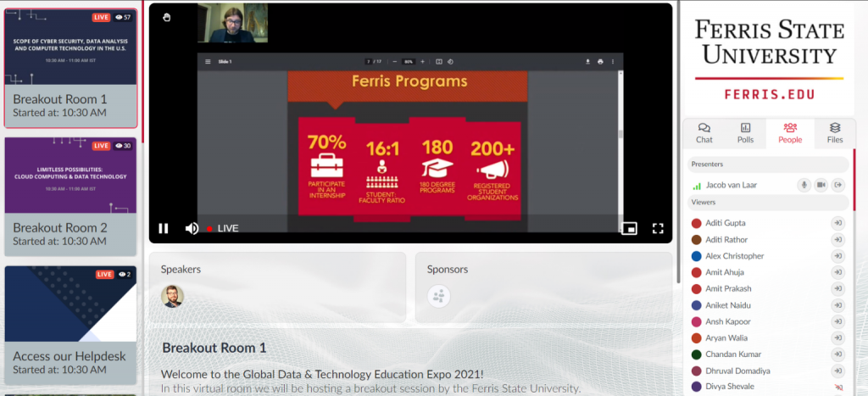Click the Presenters section header

click(768, 165)
